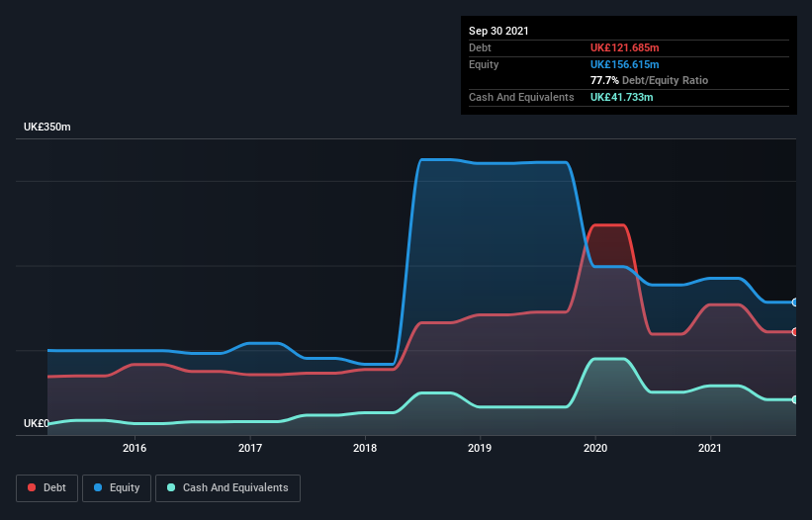Viewport: 812px width, 520px height.
Task: Click the teal Cash And Equivalents legend dot
Action: tap(171, 487)
